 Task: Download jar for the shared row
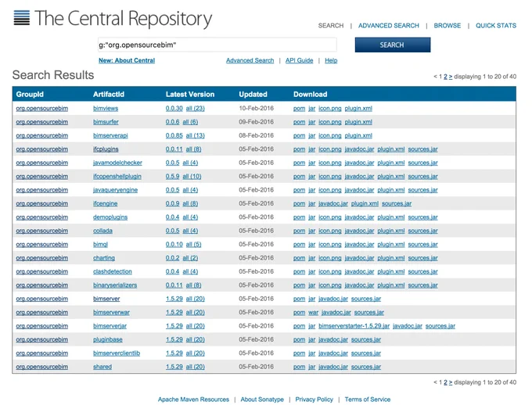(x=312, y=367)
